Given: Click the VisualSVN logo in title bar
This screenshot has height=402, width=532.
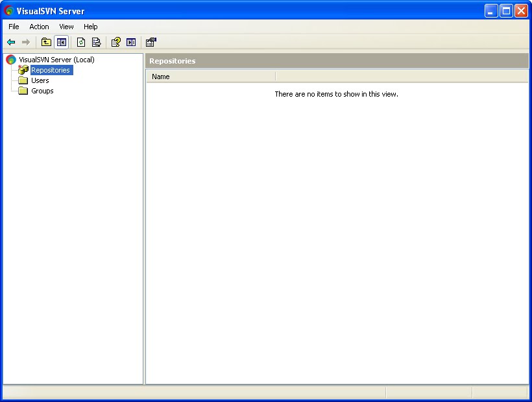Looking at the screenshot, I should click(x=9, y=10).
